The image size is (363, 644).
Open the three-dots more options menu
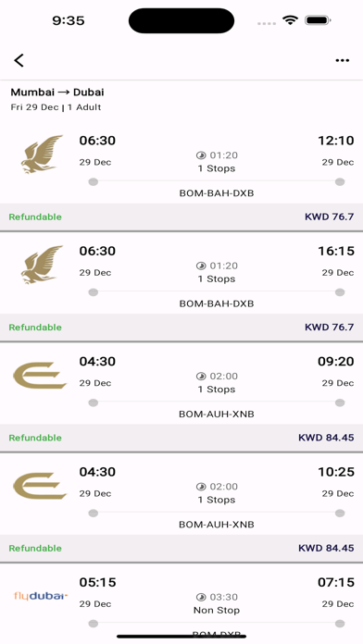pos(342,60)
